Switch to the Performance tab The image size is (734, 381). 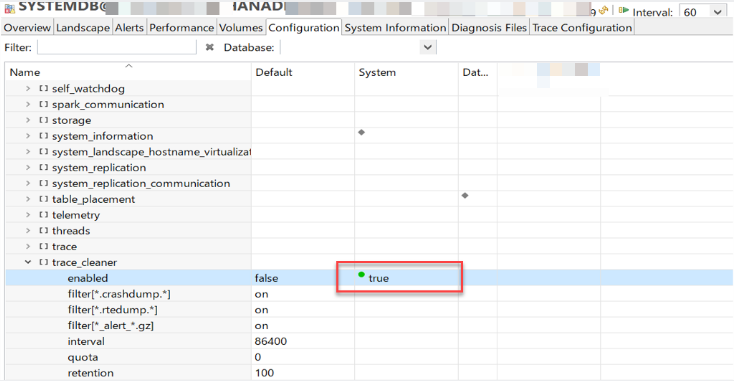point(182,28)
